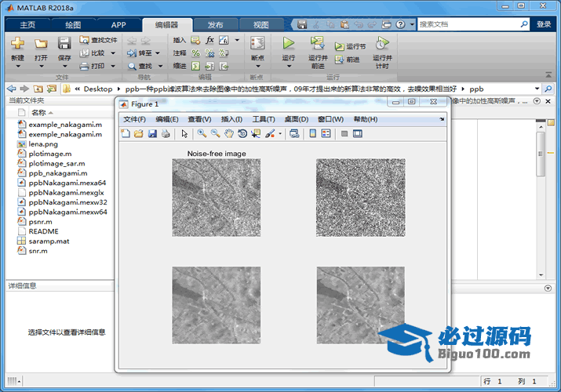The height and width of the screenshot is (392, 561).
Task: Click the Breakpoints (断点) icon
Action: 257,43
